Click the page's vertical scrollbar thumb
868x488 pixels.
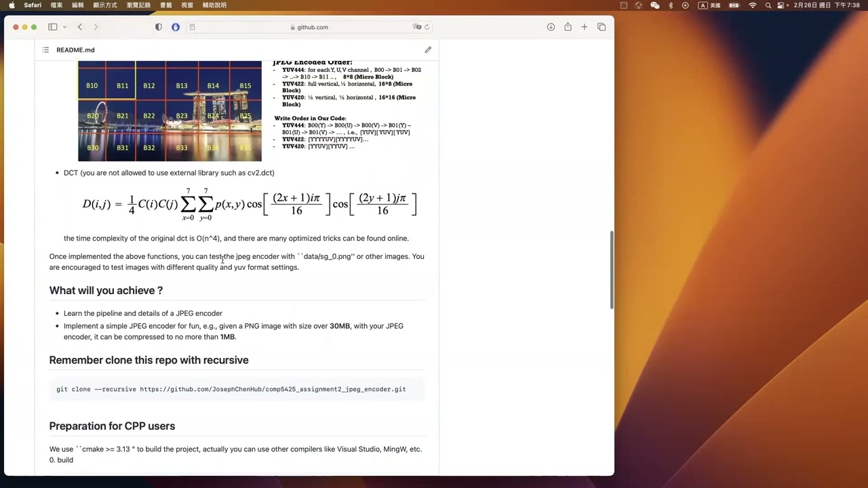pos(611,270)
